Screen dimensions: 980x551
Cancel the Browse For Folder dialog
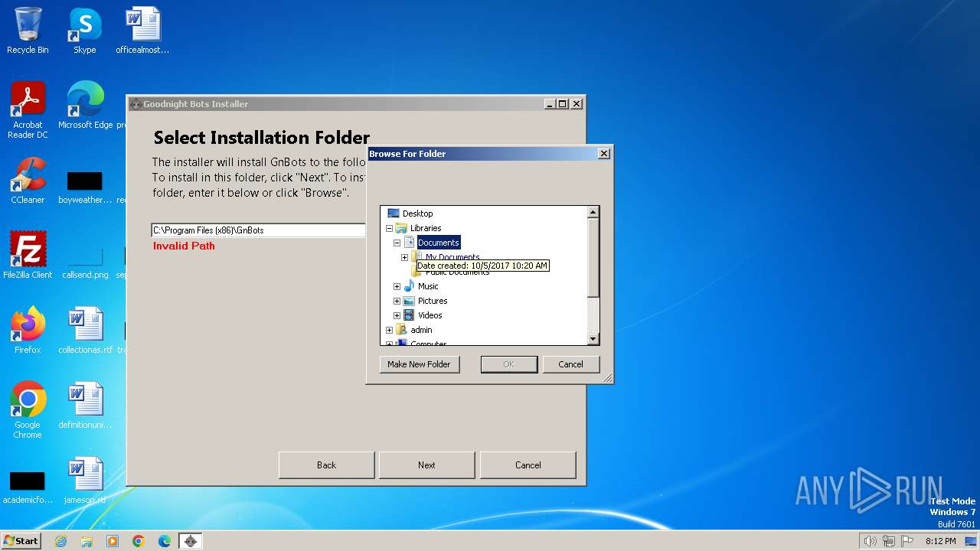coord(570,364)
